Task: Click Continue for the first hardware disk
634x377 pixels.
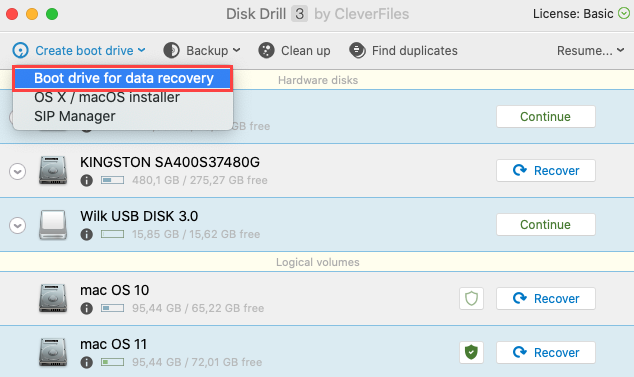Action: pyautogui.click(x=545, y=116)
